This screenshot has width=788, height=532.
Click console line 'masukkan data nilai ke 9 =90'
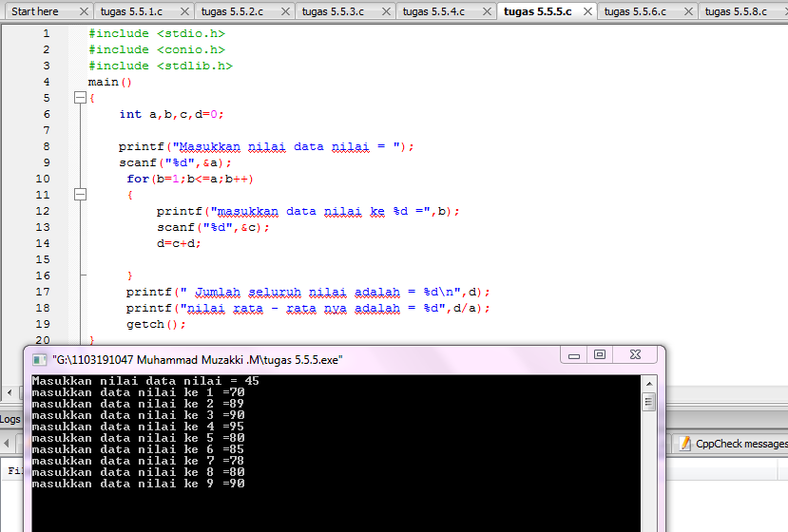click(138, 484)
